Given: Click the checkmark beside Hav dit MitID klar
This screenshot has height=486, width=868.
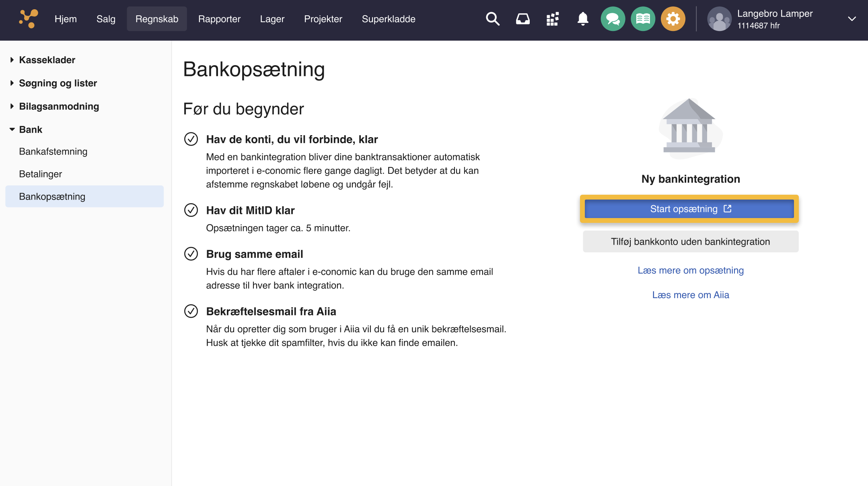Looking at the screenshot, I should [x=191, y=210].
